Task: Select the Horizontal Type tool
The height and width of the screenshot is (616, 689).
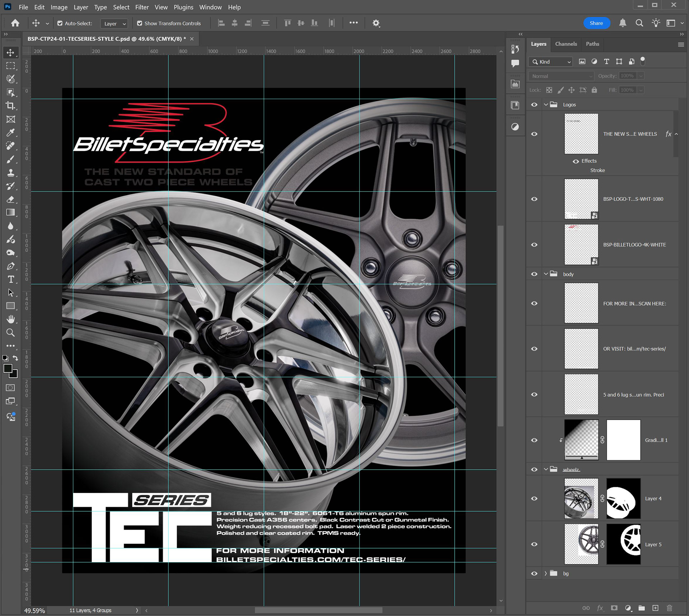Action: [11, 279]
